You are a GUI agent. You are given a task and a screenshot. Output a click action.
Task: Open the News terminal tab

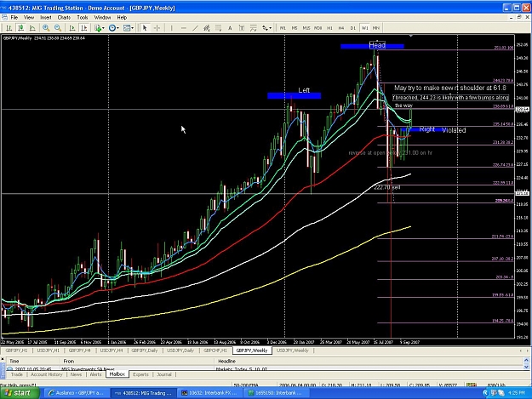pos(76,374)
